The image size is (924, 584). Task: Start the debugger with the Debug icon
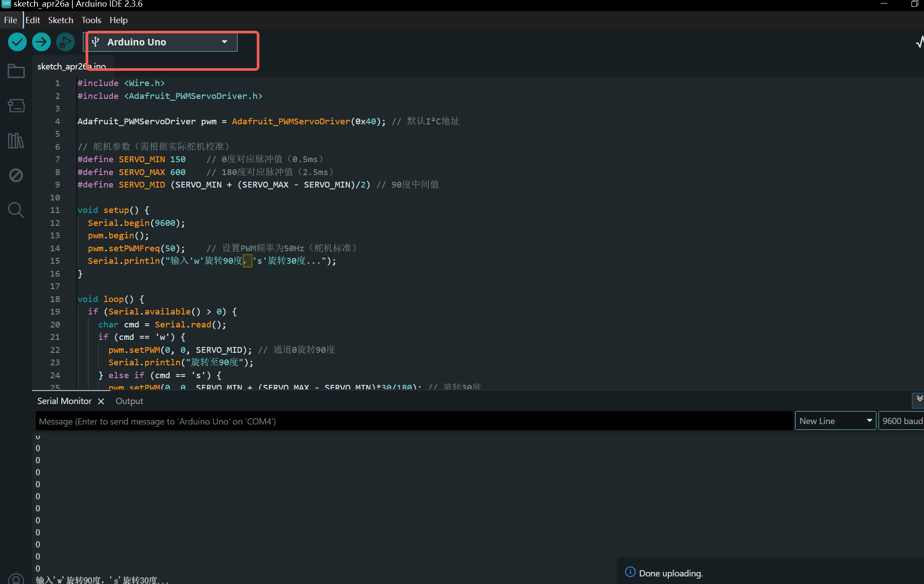[x=66, y=42]
